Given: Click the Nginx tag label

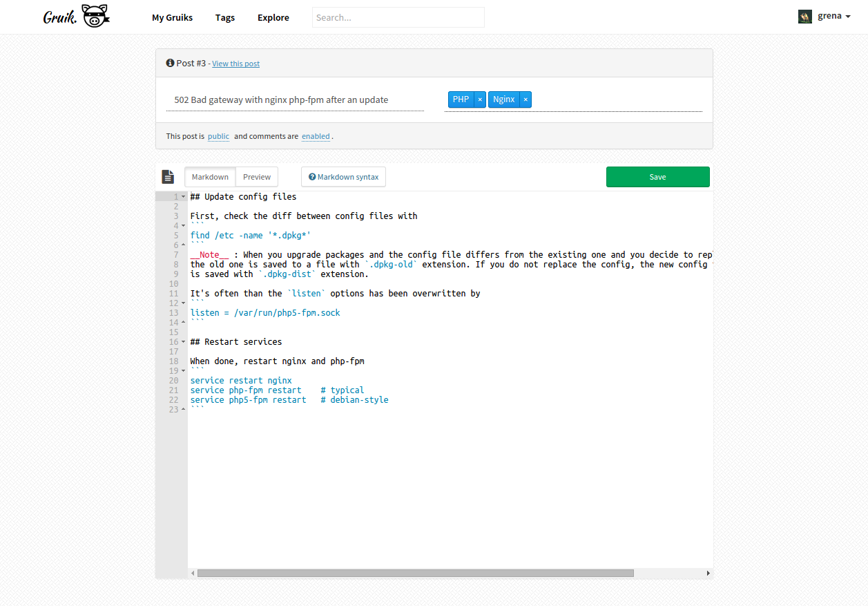Looking at the screenshot, I should (x=504, y=100).
